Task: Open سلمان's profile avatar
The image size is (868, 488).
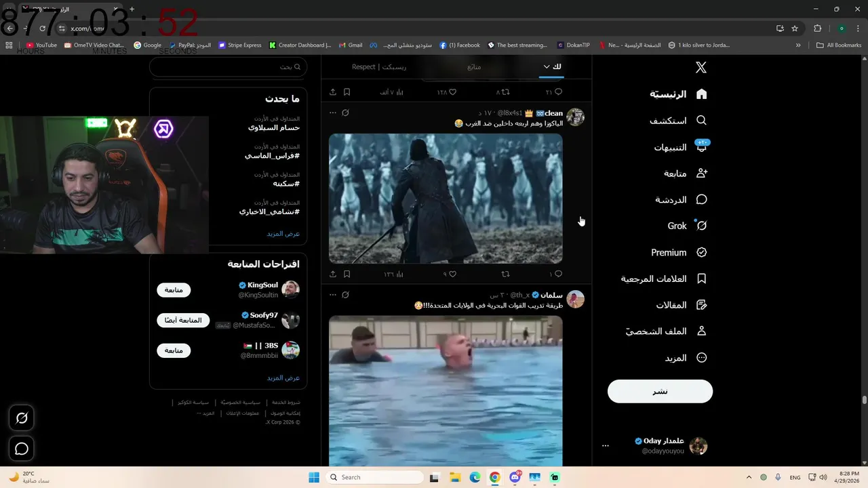Action: 575,299
